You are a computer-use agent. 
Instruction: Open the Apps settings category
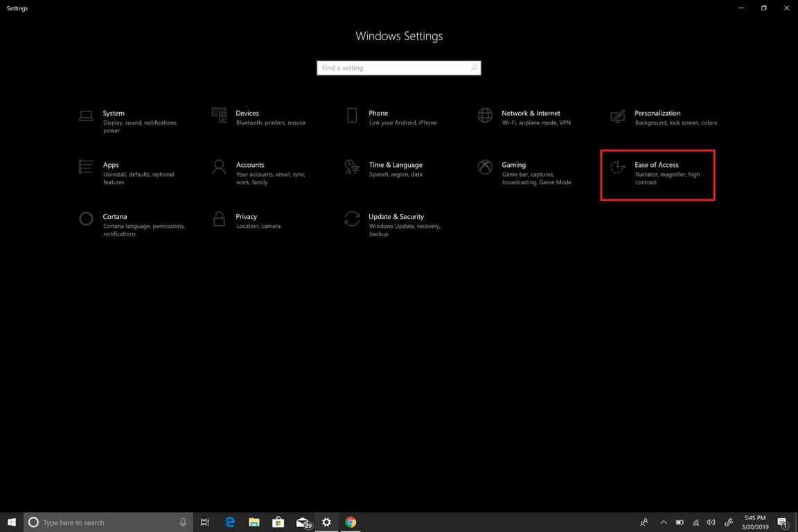[111, 166]
